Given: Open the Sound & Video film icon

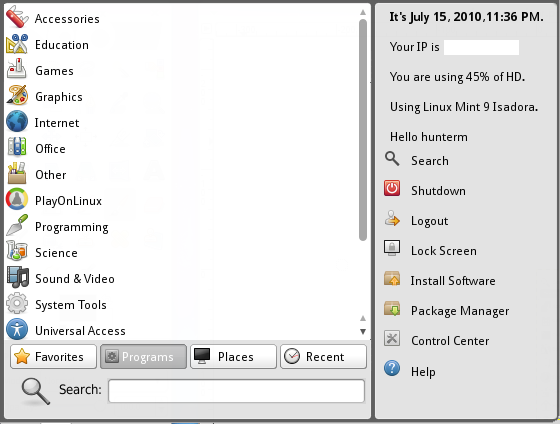Looking at the screenshot, I should 18,278.
